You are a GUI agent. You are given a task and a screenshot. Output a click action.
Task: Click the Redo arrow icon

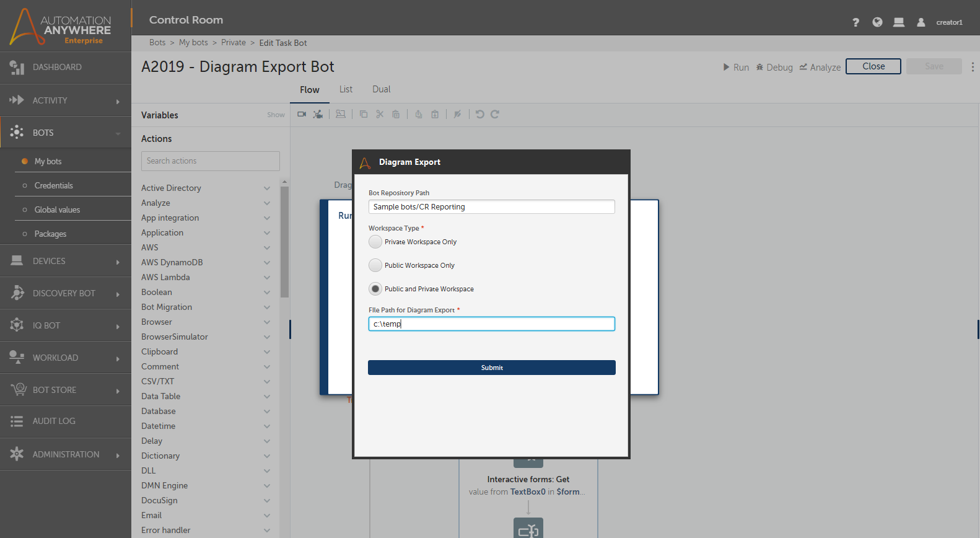tap(495, 114)
